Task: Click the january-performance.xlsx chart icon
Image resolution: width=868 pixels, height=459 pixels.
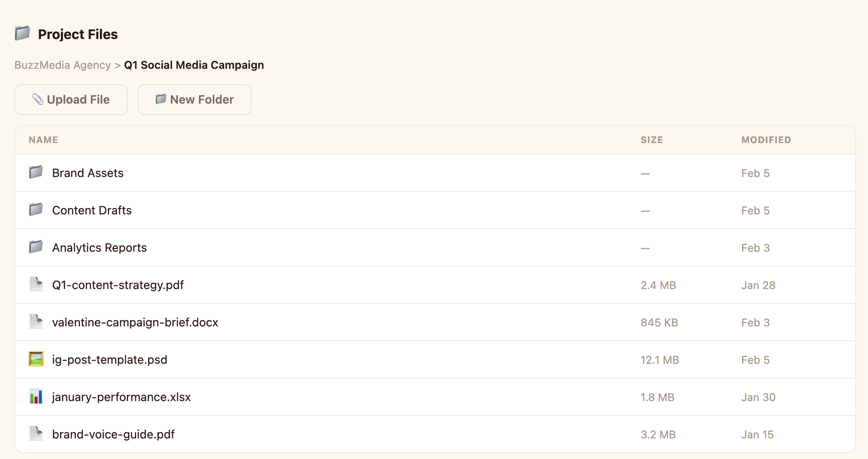Action: coord(36,396)
